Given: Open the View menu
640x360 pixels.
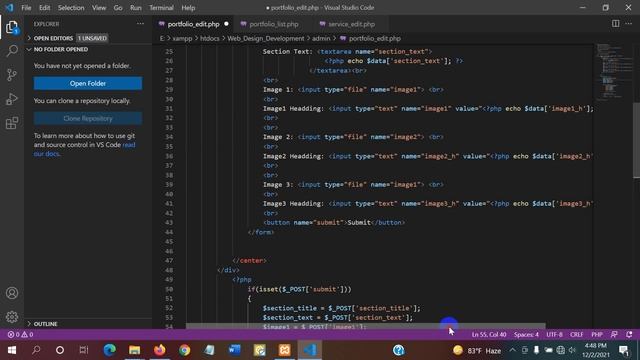Looking at the screenshot, I should tap(99, 7).
